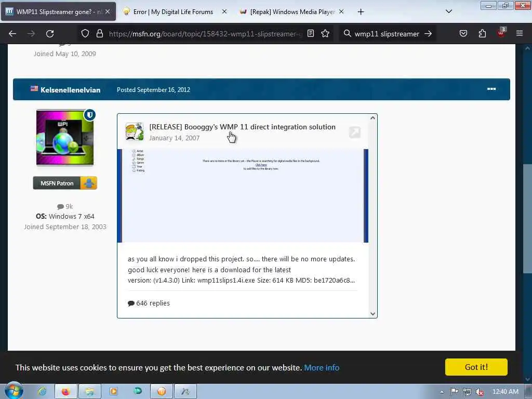Image resolution: width=532 pixels, height=399 pixels.
Task: Close the WMP11 Slipstreamer gone tab
Action: (x=108, y=11)
